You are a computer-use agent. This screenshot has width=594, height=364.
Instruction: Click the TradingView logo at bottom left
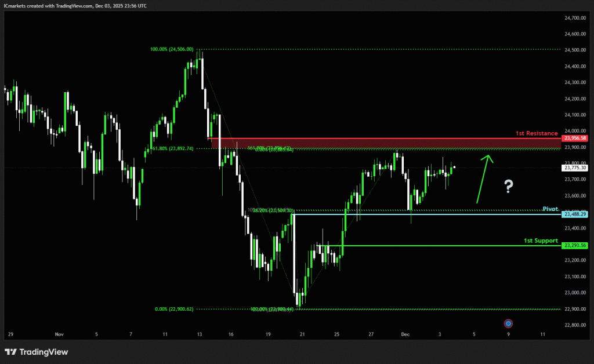(36, 352)
